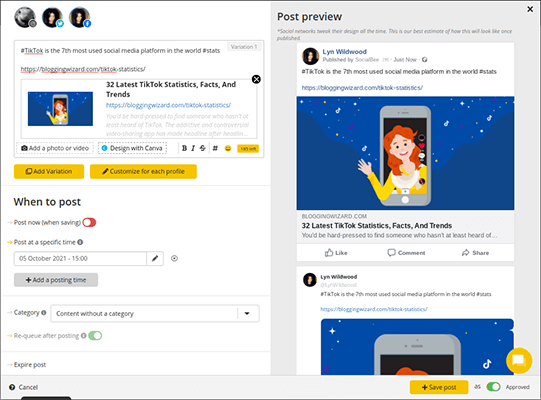This screenshot has height=400, width=541.
Task: Open the chat support bubble
Action: [519, 361]
